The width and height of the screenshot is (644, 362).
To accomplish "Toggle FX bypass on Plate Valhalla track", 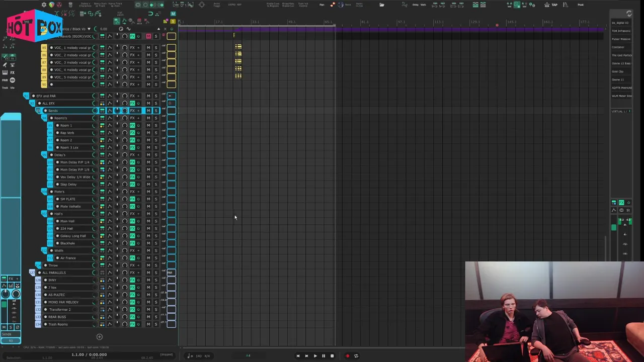I will [138, 207].
